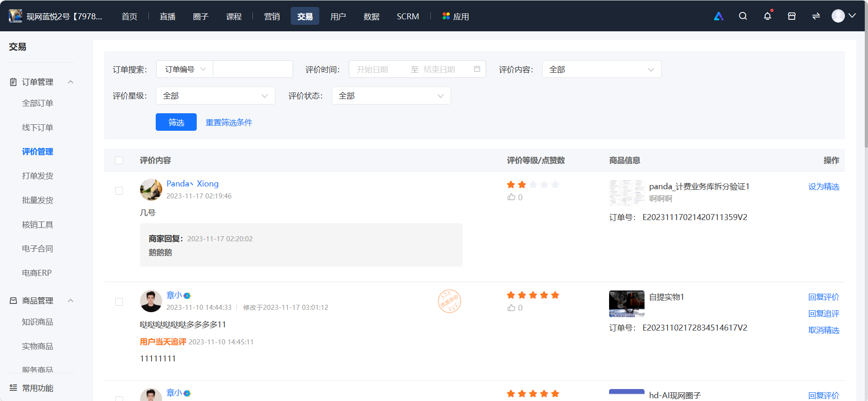Screen dimensions: 868x401
Task: Open 批量发货 in sidebar
Action: point(38,200)
